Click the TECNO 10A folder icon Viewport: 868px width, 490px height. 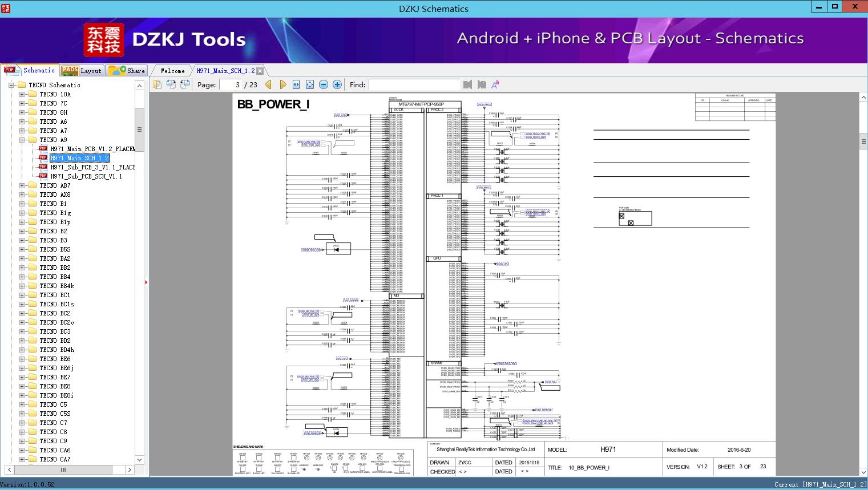click(x=33, y=94)
